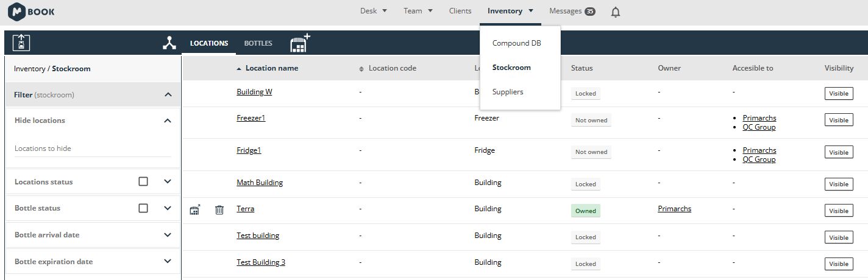Sort by Location code arrows
The width and height of the screenshot is (868, 280).
click(361, 69)
